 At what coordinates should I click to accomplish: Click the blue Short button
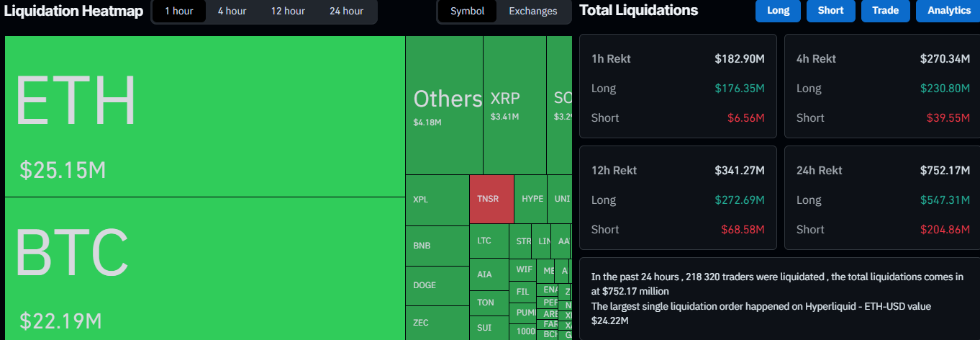click(x=830, y=11)
